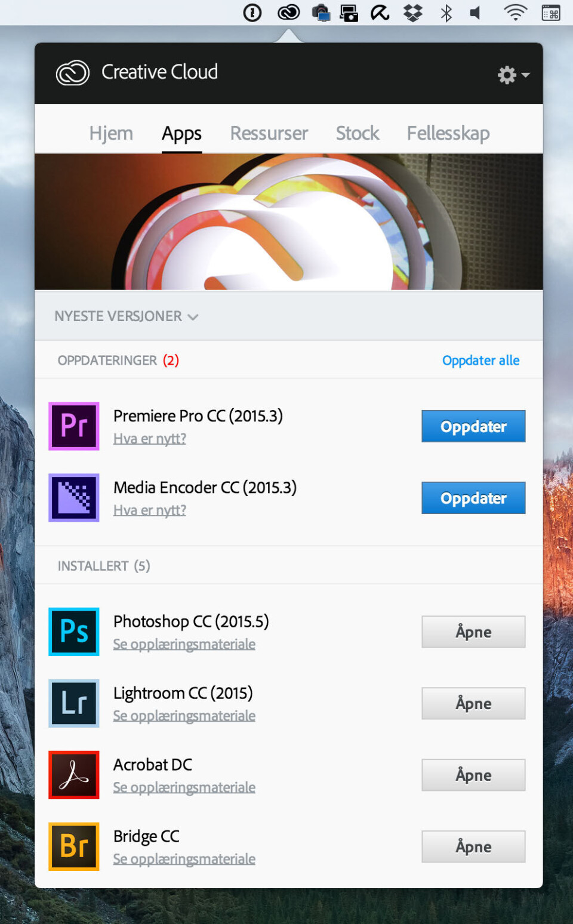573x924 pixels.
Task: Click the Creative Cloud menu bar icon
Action: click(x=289, y=13)
